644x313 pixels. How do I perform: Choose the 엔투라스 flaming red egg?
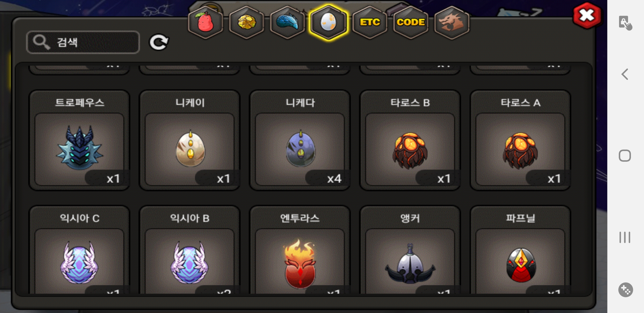tap(300, 250)
